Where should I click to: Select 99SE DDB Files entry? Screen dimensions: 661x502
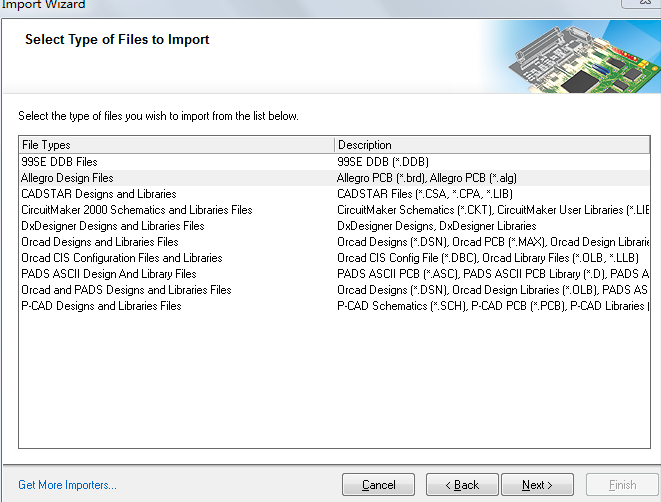(60, 162)
